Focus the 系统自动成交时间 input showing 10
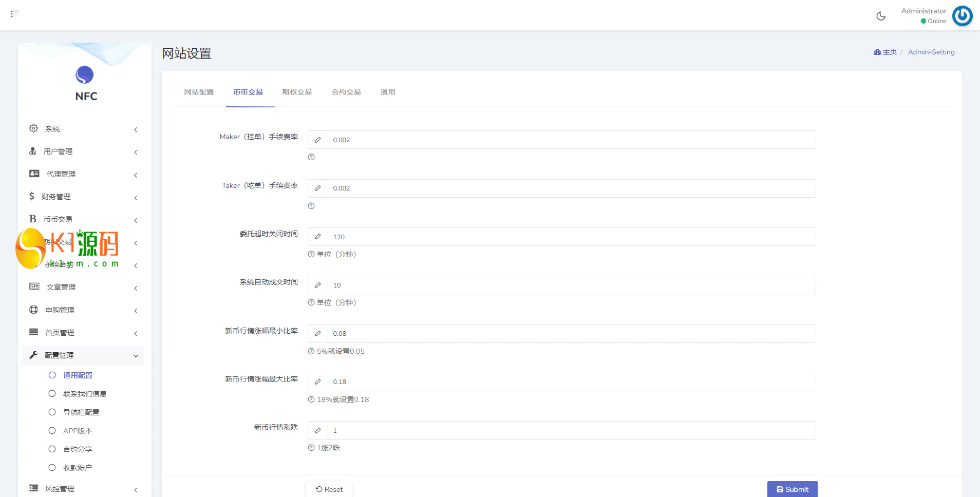 point(572,285)
